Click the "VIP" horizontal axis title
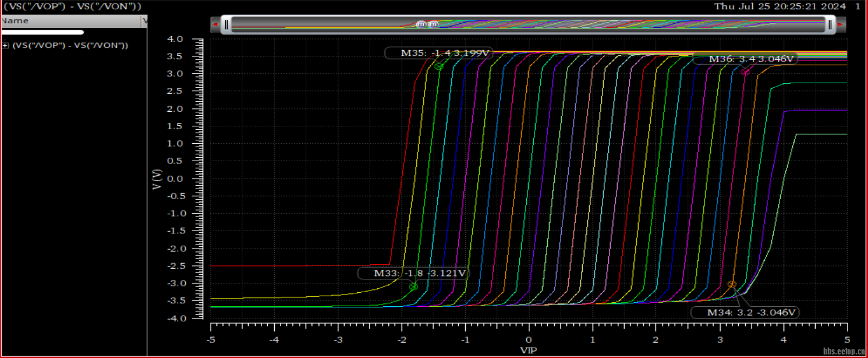868x358 pixels. [529, 350]
